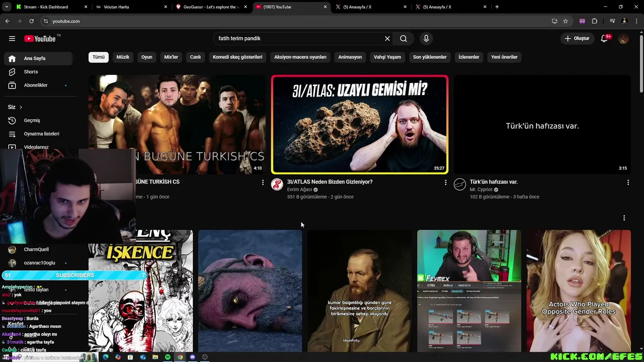Select the İzlenenler chip
This screenshot has width=644, height=362.
pos(469,57)
